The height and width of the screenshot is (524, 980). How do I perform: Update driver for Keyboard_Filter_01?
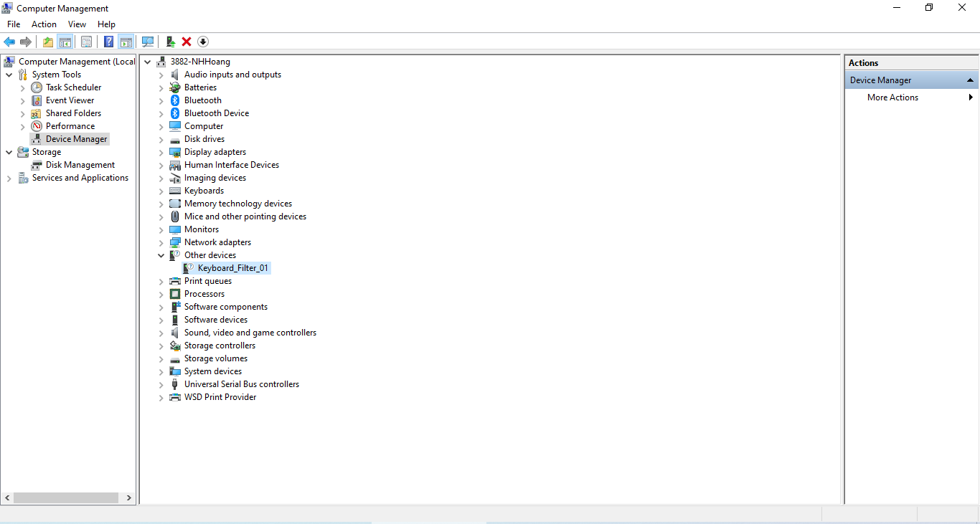(x=171, y=41)
